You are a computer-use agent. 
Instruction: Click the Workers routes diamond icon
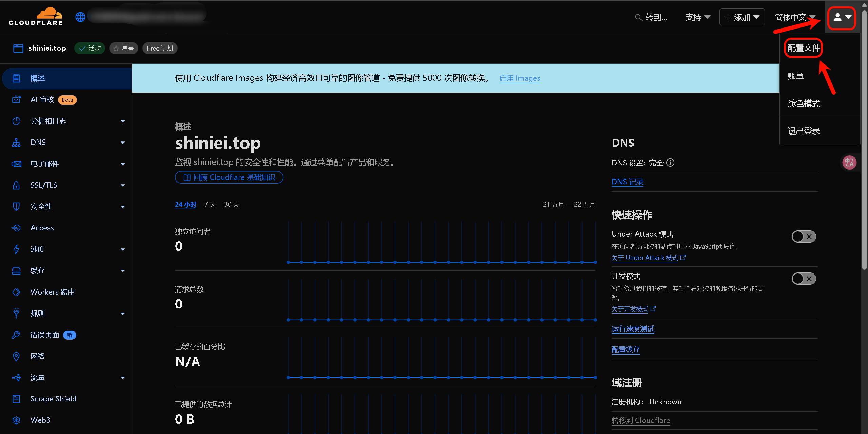point(16,292)
